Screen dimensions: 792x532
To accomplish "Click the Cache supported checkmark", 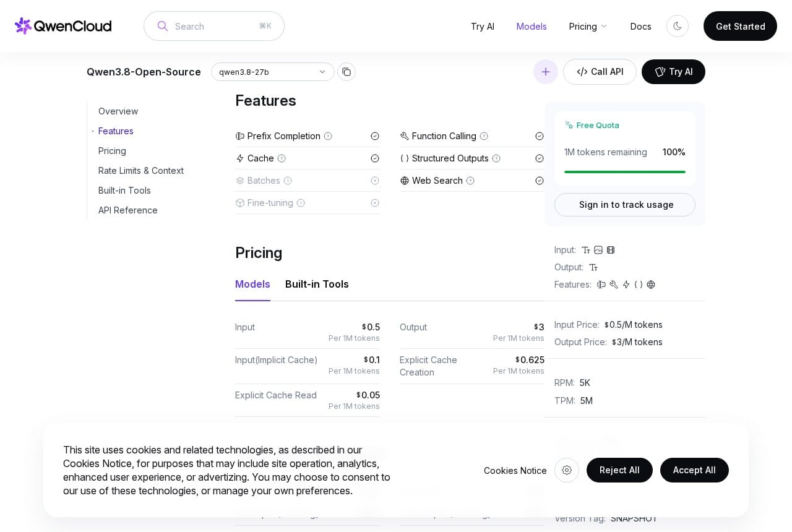I will (x=375, y=158).
